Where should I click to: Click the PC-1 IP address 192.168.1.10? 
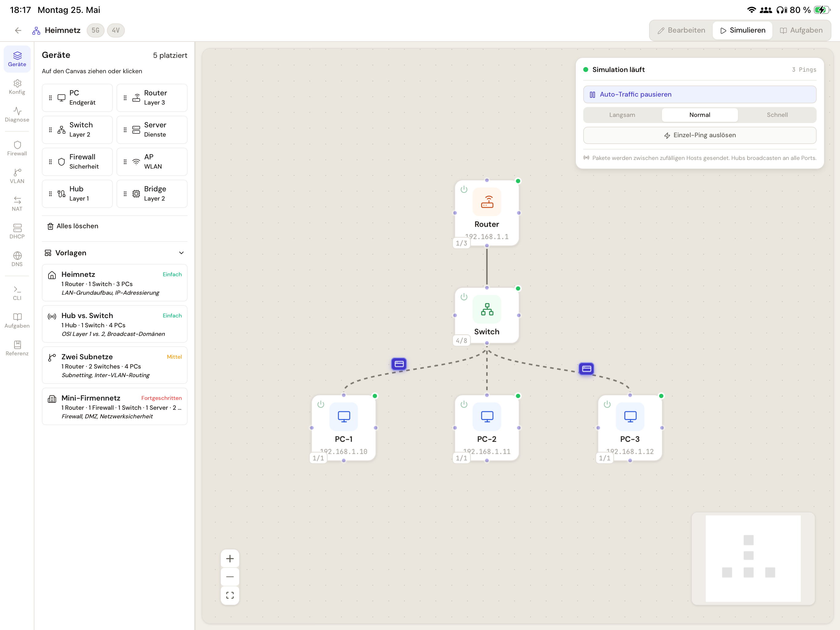[x=344, y=451]
